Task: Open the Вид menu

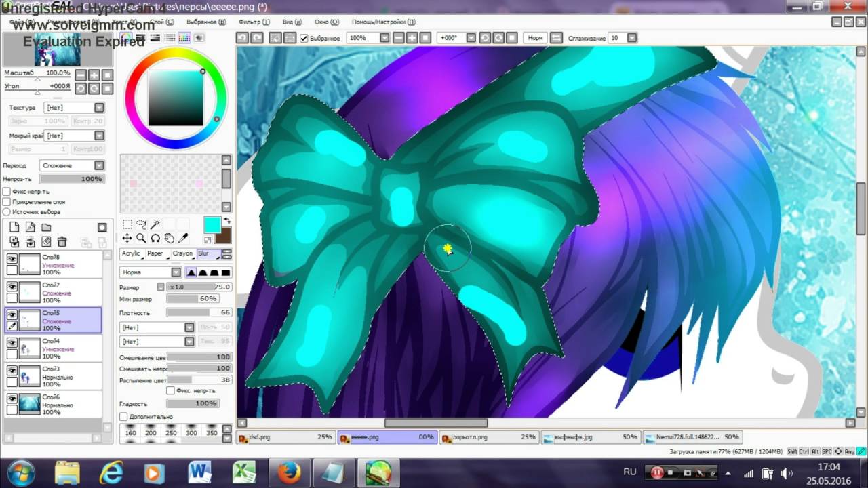Action: pos(292,22)
